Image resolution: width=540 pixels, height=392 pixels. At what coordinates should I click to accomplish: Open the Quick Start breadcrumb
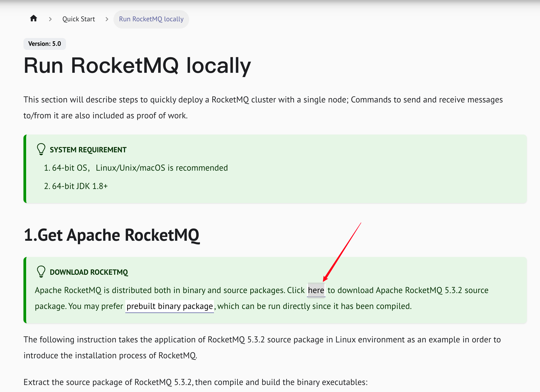79,19
